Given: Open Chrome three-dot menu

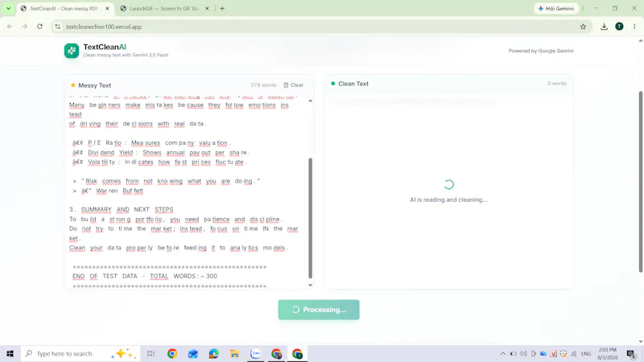Looking at the screenshot, I should 634,27.
